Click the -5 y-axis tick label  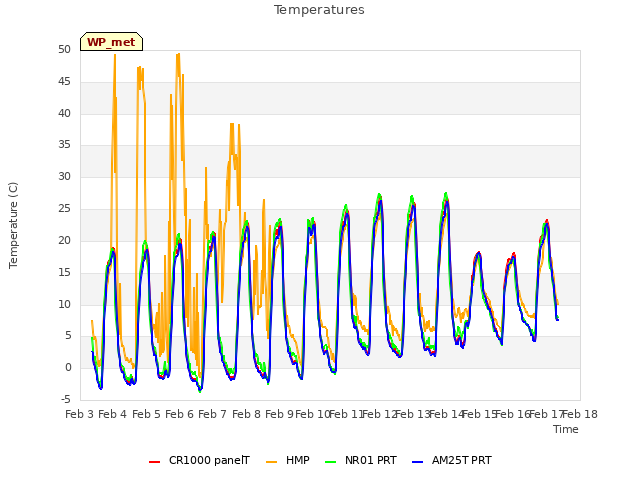coord(66,399)
